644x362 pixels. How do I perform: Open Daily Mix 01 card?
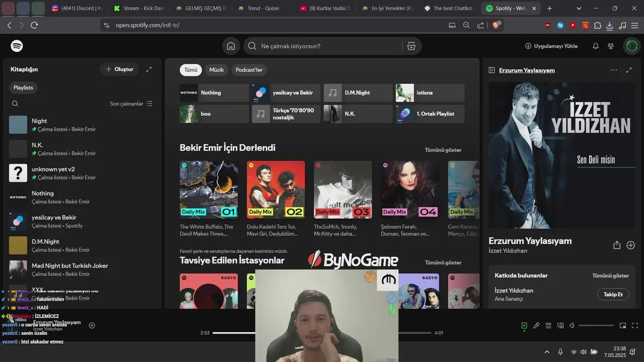[209, 199]
